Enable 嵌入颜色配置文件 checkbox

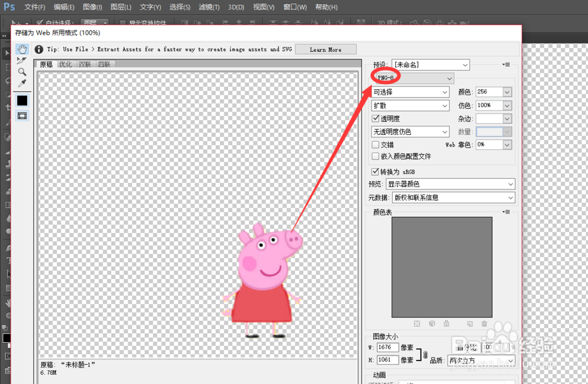(x=375, y=156)
